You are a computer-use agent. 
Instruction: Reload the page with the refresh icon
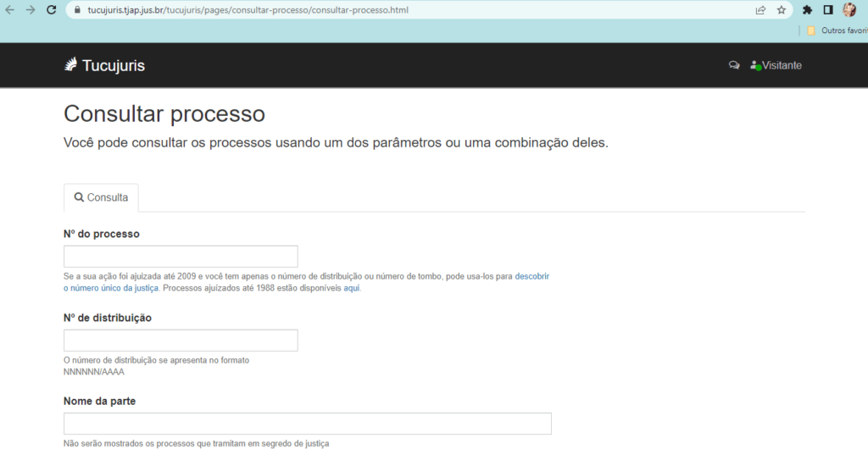(x=52, y=10)
